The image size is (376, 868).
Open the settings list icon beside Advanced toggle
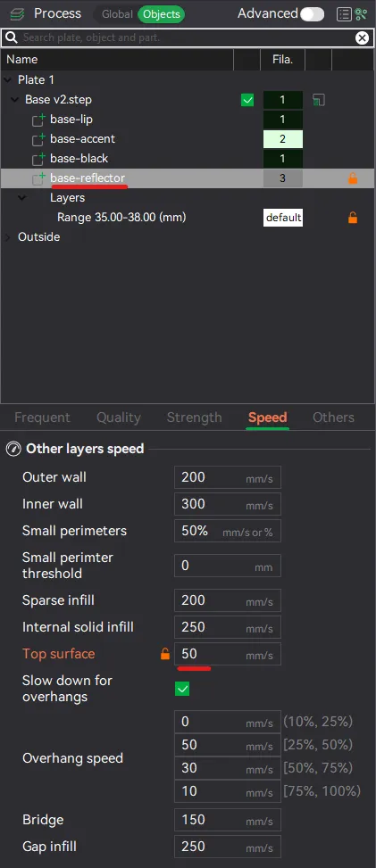345,14
